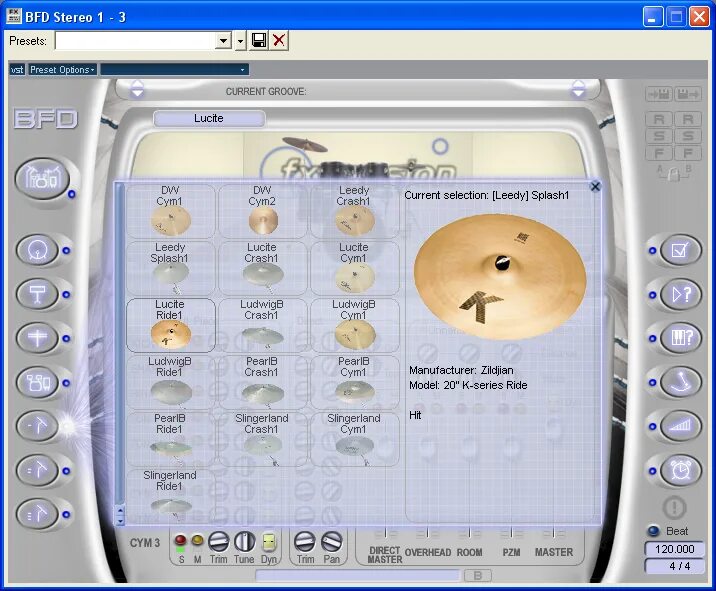Click the A/B lock padlock icon
Viewport: 716px width, 591px height.
[x=674, y=173]
